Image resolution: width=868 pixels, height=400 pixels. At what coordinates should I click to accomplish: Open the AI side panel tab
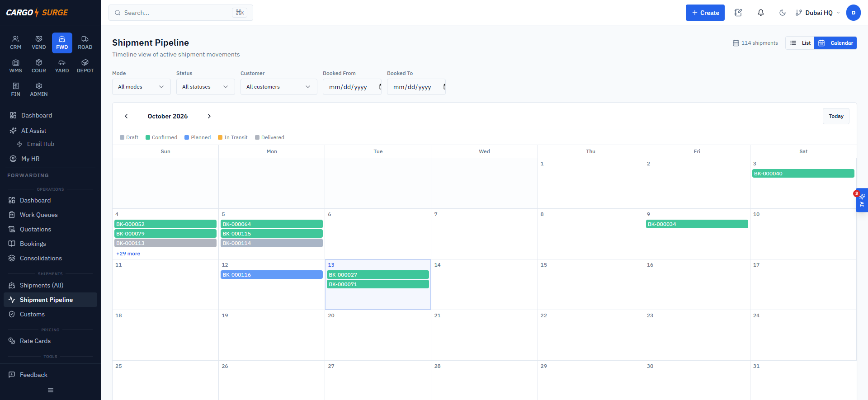[x=862, y=200]
